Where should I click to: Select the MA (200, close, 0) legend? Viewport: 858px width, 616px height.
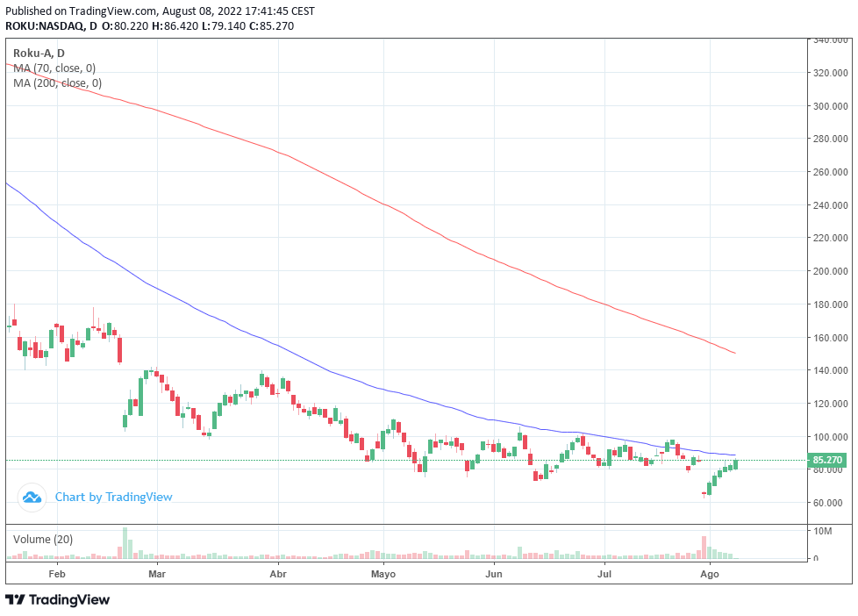[57, 82]
